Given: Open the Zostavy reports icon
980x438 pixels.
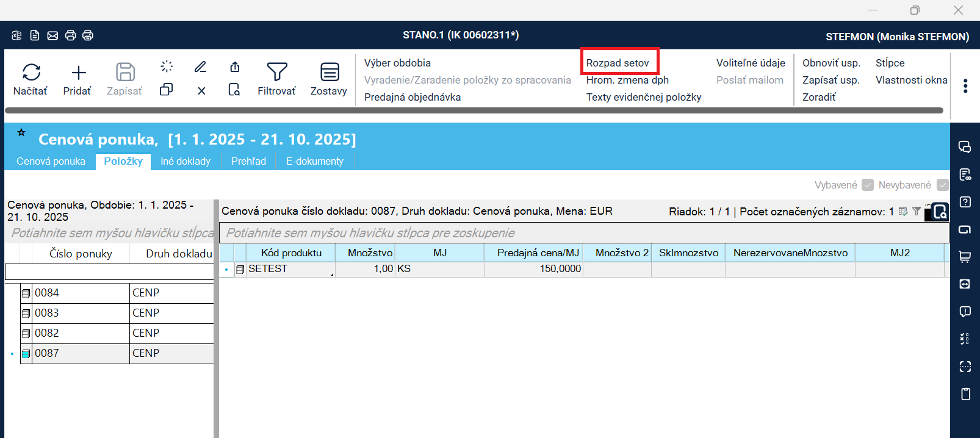Looking at the screenshot, I should coord(330,73).
